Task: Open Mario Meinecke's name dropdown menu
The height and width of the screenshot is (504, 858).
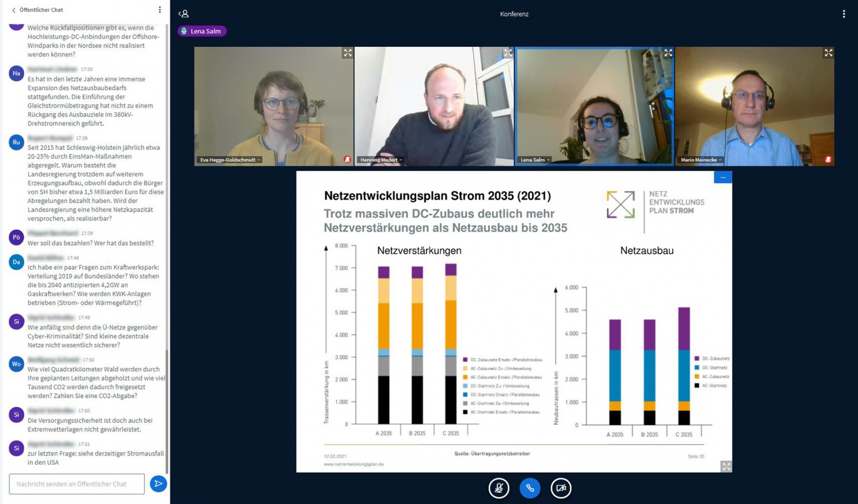Action: [701, 160]
